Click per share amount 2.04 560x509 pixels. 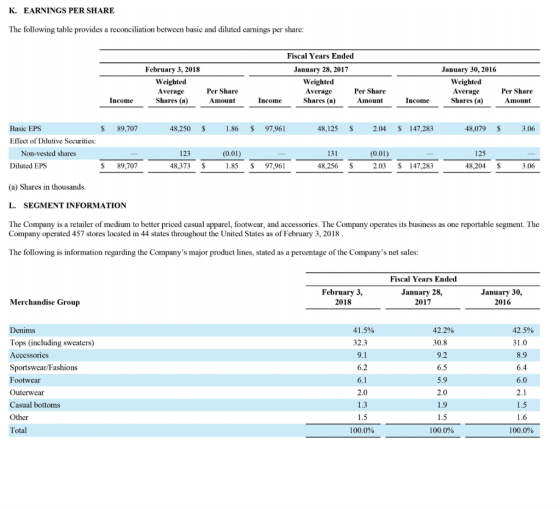(379, 129)
